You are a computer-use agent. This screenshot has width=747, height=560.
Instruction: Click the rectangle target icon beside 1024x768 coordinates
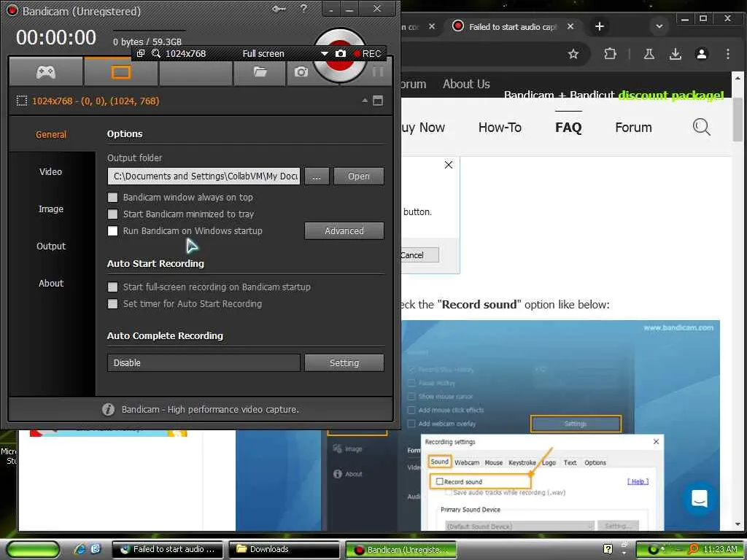[21, 101]
